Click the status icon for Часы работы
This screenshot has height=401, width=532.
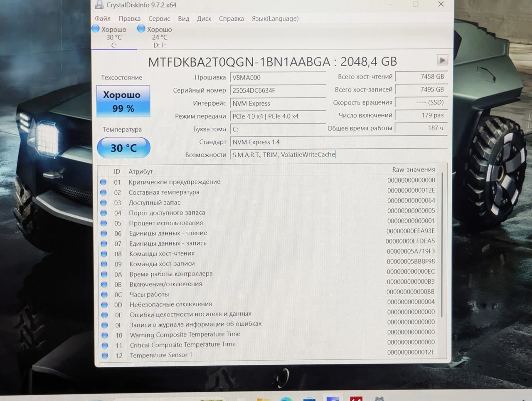105,295
